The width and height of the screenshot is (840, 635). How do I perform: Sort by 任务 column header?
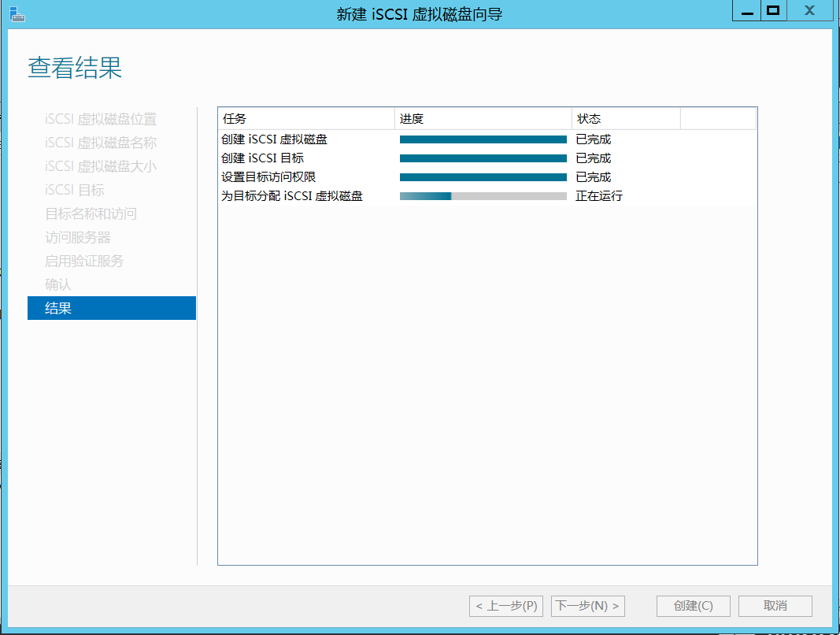click(x=306, y=118)
